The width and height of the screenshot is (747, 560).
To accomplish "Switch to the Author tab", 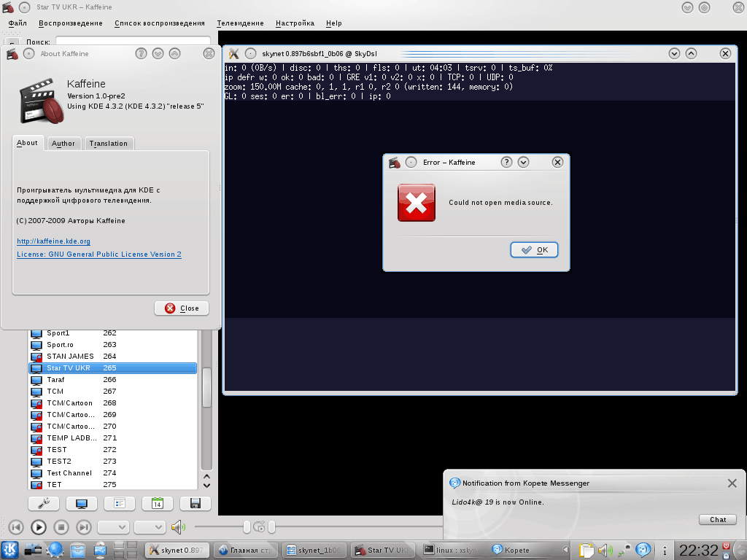I will pyautogui.click(x=63, y=144).
